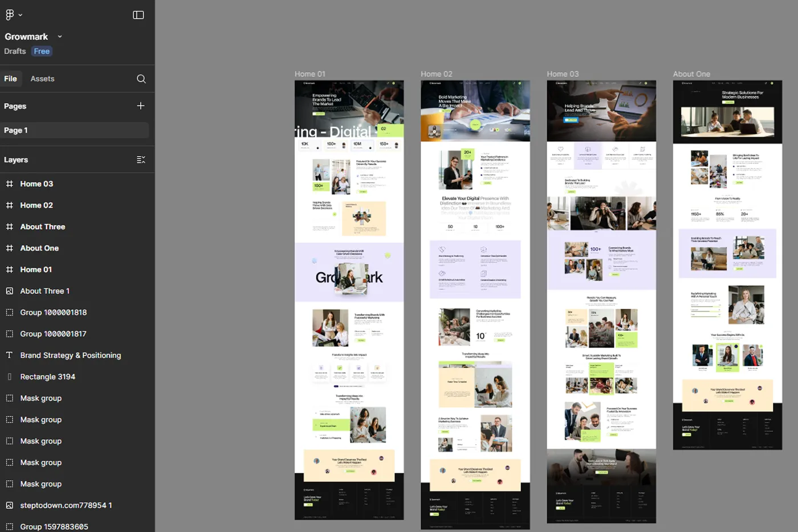Switch to the Assets tab

(x=42, y=79)
